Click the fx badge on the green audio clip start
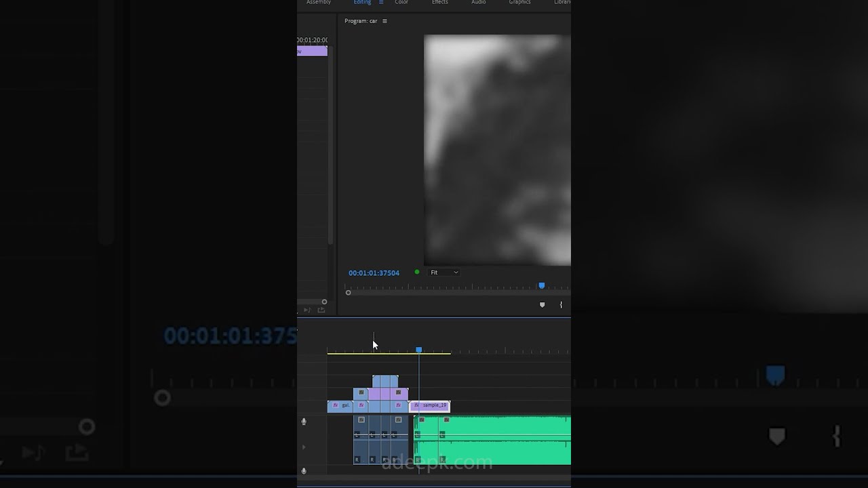This screenshot has width=868, height=488. pyautogui.click(x=421, y=420)
